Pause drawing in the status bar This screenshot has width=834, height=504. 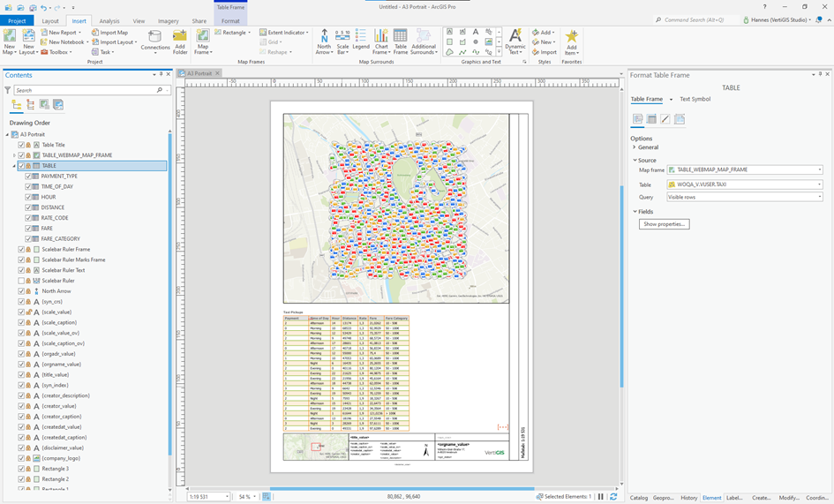tap(600, 497)
